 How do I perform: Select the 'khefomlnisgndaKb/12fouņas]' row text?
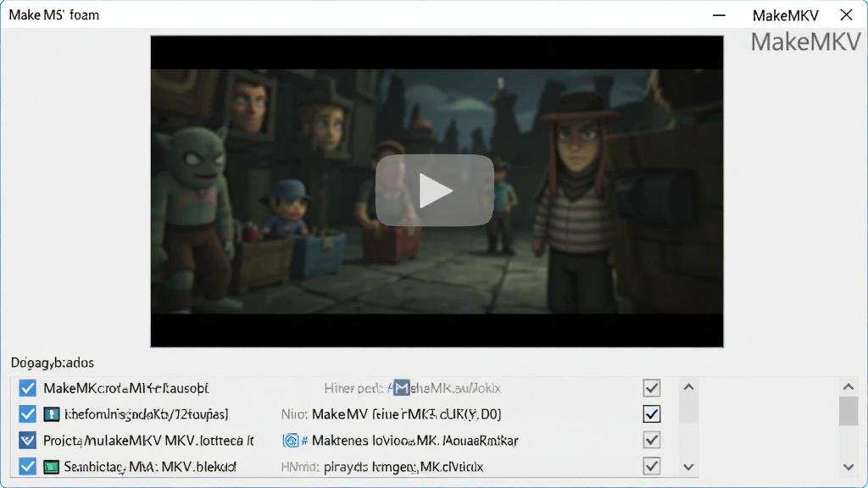(146, 414)
